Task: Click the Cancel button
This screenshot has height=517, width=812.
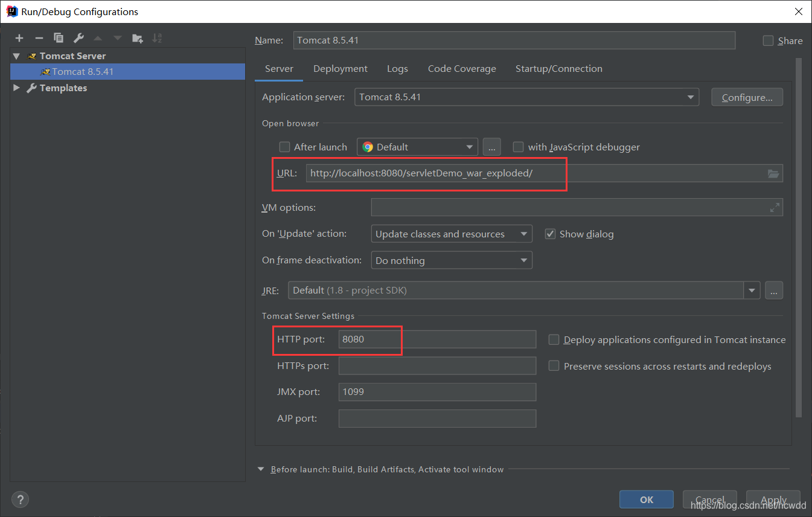Action: click(x=710, y=499)
